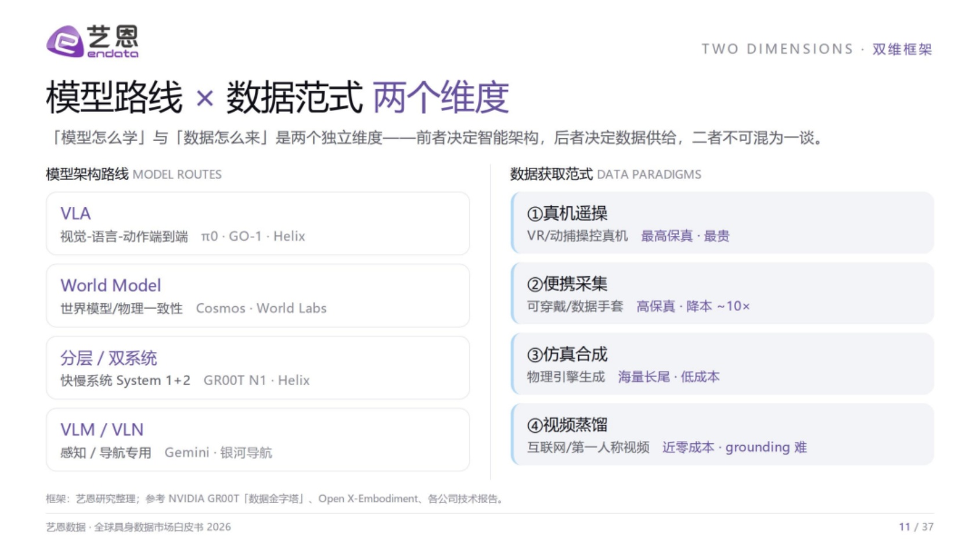Viewport: 980px width, 552px height.
Task: Click Cosmos · World Labs examples
Action: pyautogui.click(x=261, y=309)
